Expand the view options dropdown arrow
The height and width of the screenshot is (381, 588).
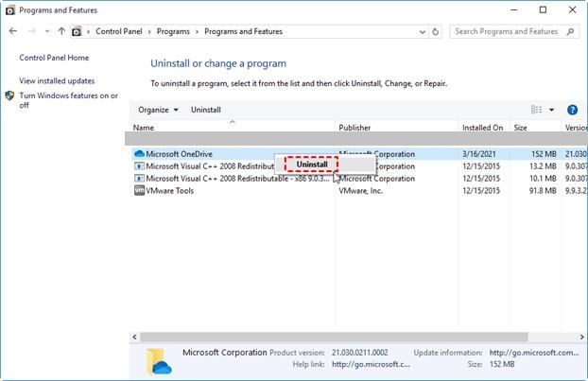pos(552,110)
